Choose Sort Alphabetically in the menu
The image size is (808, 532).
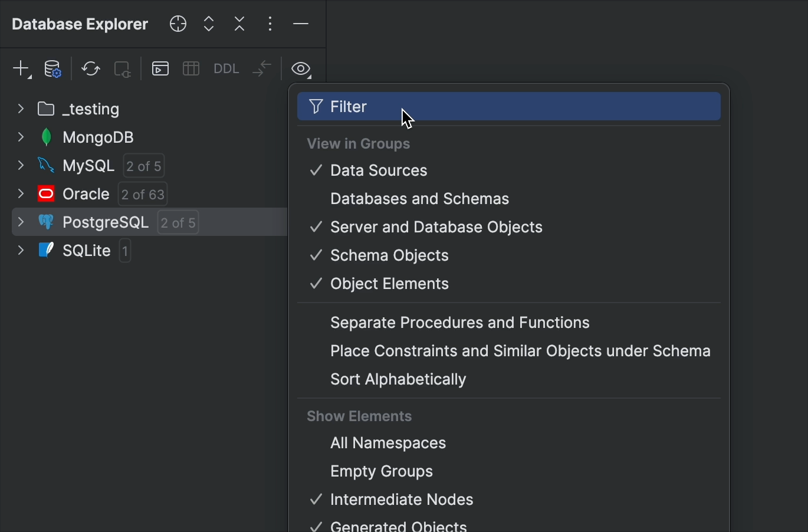tap(398, 379)
